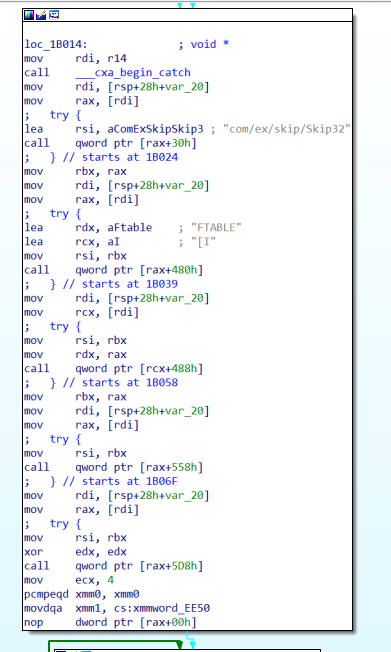Click the "[I" string comment

tap(203, 242)
